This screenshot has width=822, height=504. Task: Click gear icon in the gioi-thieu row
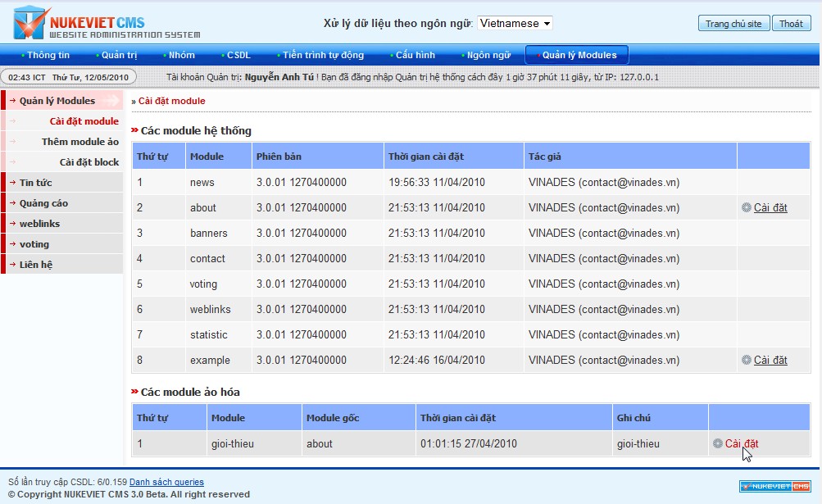[718, 443]
